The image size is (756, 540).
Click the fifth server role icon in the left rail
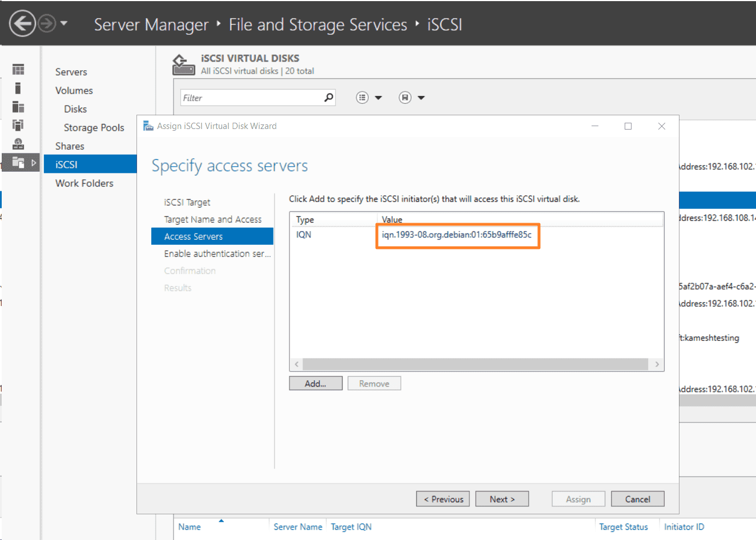click(18, 144)
